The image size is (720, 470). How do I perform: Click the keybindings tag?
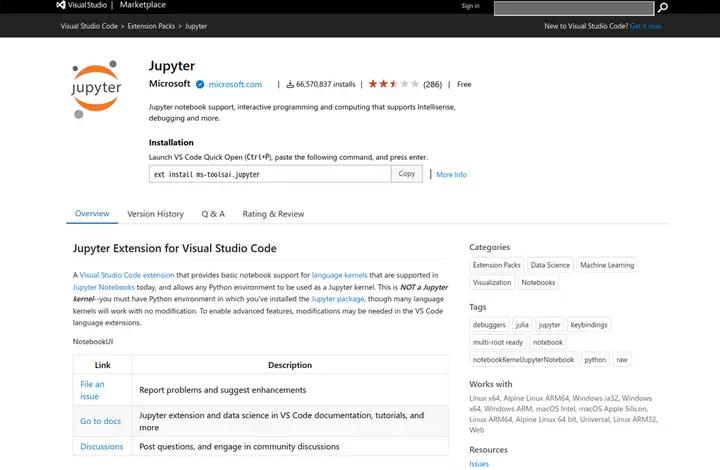589,325
